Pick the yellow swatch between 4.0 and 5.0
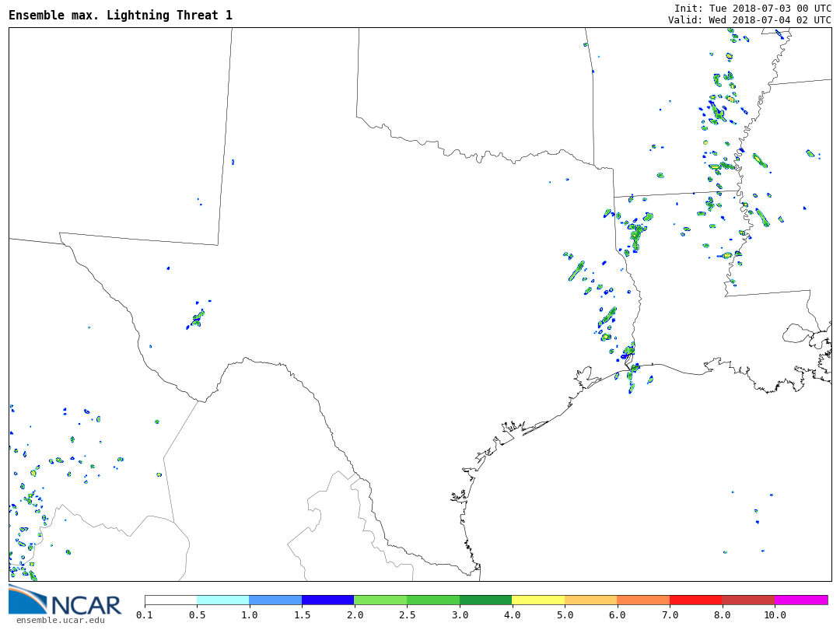Image resolution: width=840 pixels, height=630 pixels. [x=538, y=600]
